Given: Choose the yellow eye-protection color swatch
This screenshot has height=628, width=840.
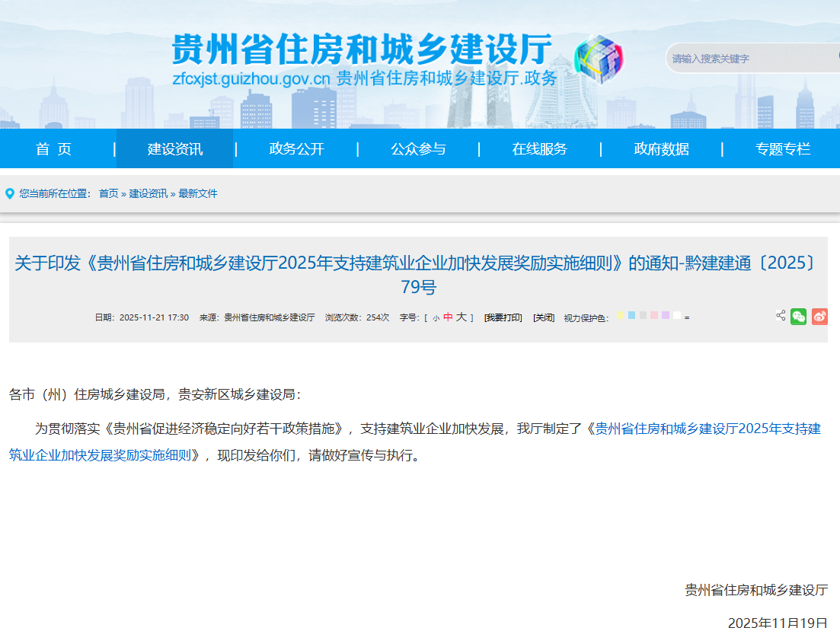Looking at the screenshot, I should coord(621,315).
